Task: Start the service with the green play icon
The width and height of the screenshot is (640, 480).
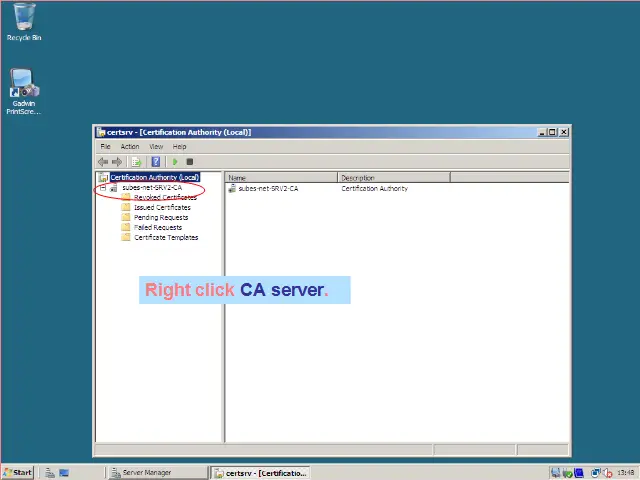Action: (175, 161)
